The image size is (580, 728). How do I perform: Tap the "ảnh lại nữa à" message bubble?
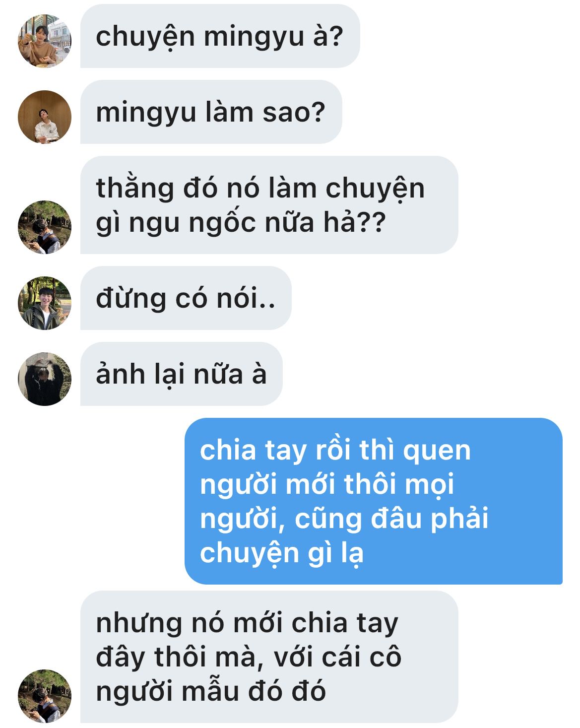(181, 374)
